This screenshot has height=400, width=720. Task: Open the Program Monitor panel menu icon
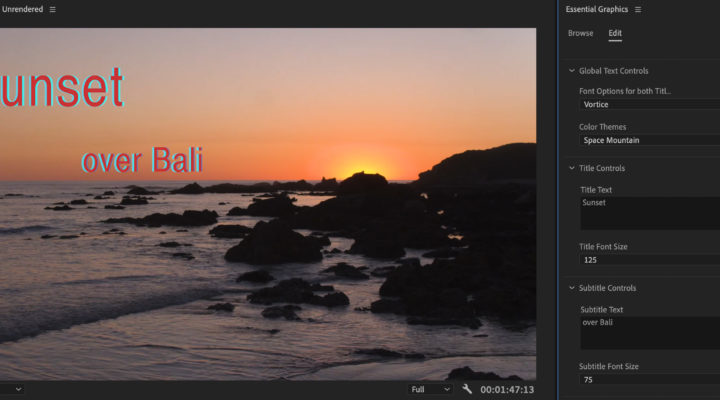click(x=53, y=9)
